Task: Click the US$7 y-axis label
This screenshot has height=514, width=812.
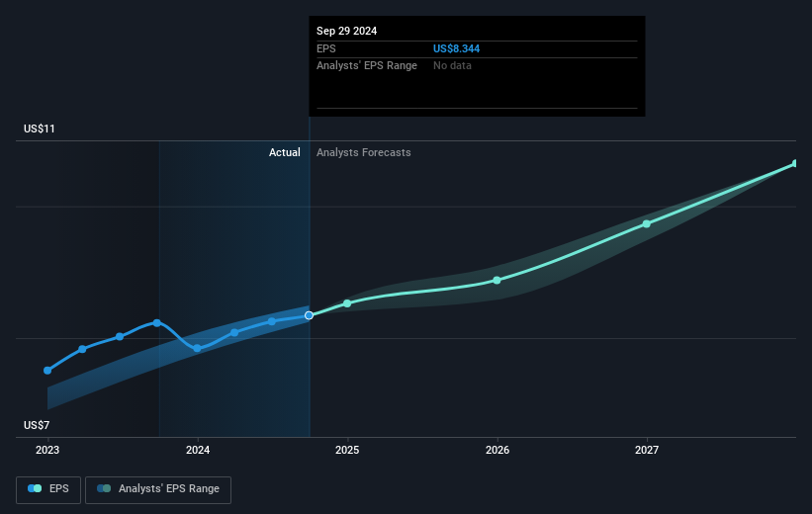Action: [37, 425]
